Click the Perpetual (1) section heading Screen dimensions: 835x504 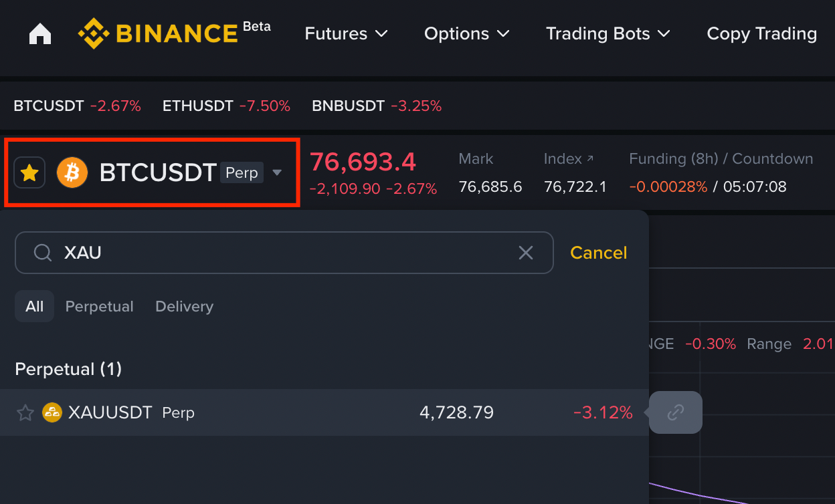coord(68,369)
